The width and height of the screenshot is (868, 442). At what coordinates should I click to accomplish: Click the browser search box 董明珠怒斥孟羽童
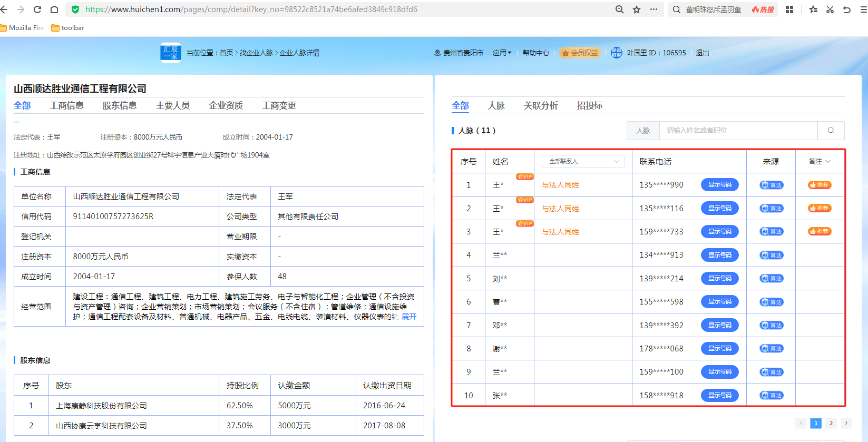tap(714, 9)
